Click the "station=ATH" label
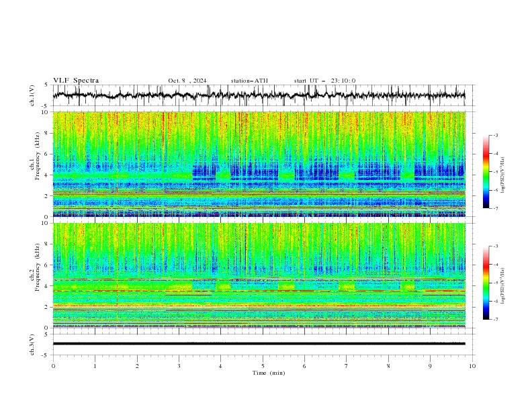This screenshot has height=411, width=532. click(249, 81)
